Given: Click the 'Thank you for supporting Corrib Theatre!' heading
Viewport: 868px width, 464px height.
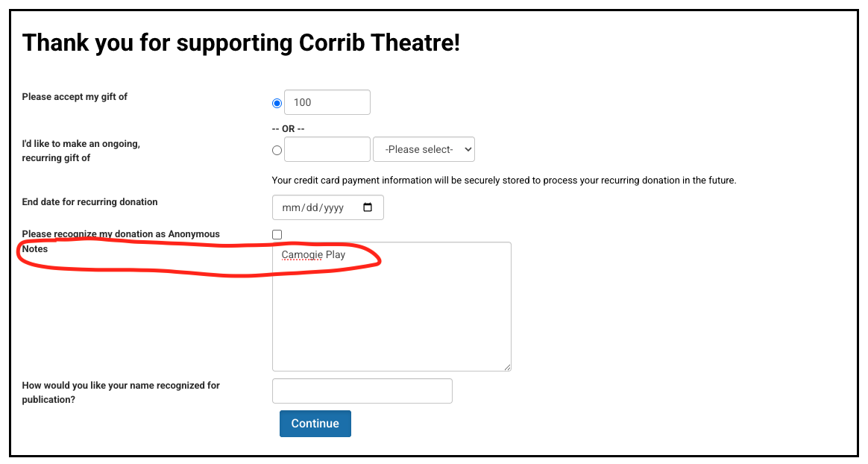Looking at the screenshot, I should (x=241, y=43).
